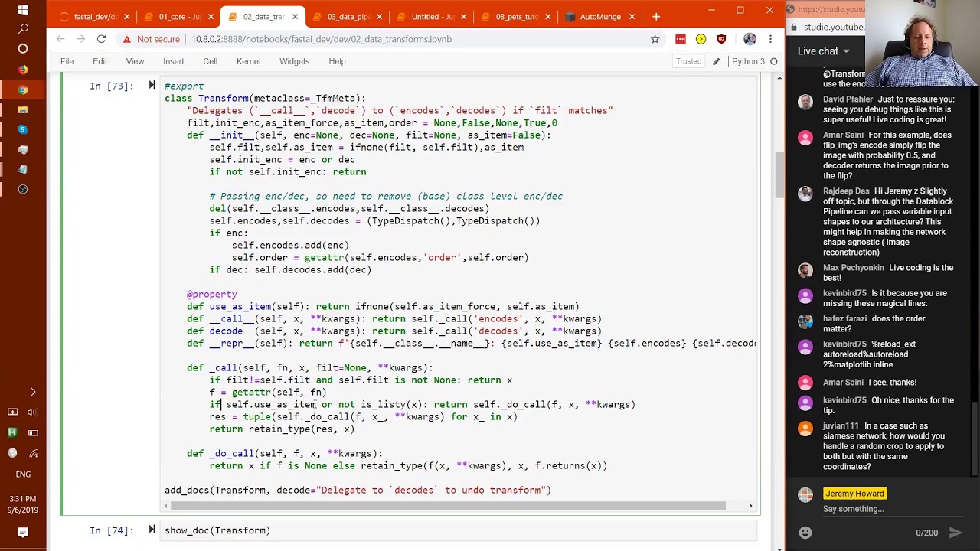Open the Windows Start menu
The image size is (980, 551).
22,10
